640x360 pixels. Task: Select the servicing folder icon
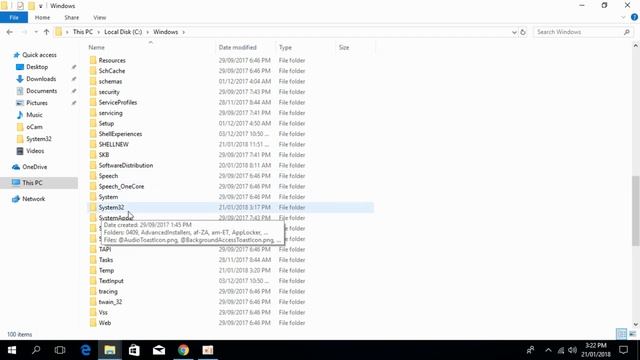93,113
